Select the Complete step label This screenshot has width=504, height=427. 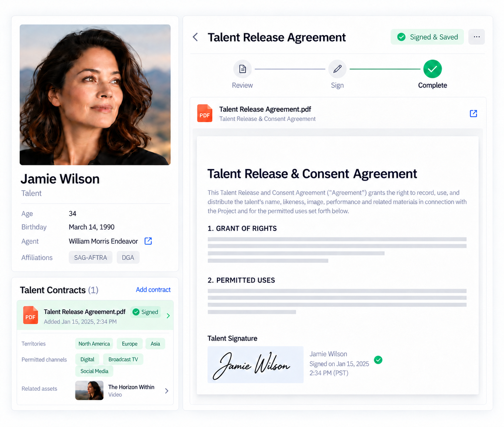(432, 85)
